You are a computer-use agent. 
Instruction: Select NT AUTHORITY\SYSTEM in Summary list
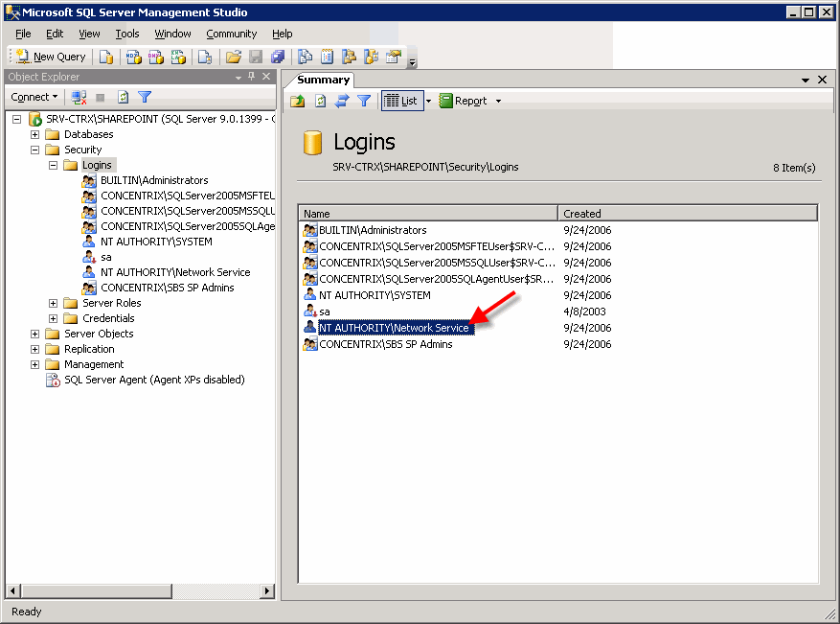pos(375,295)
